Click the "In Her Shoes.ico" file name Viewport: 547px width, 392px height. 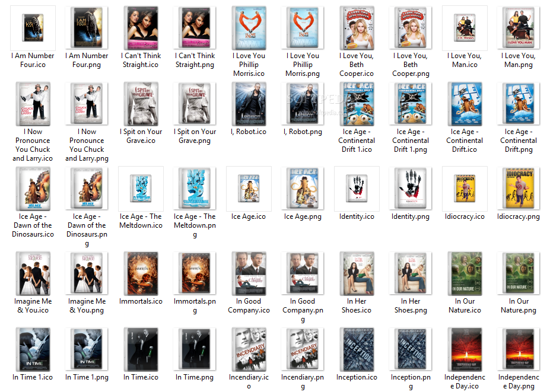coord(357,305)
